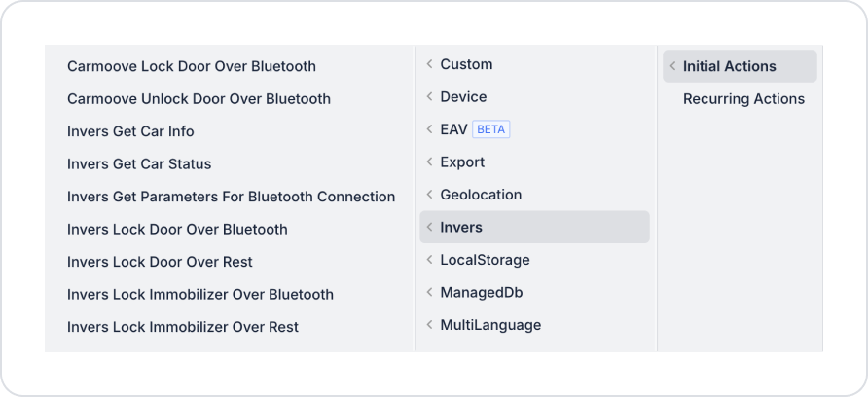Click the MultiLanguage chevron arrow
This screenshot has height=397, width=868.
pos(429,325)
